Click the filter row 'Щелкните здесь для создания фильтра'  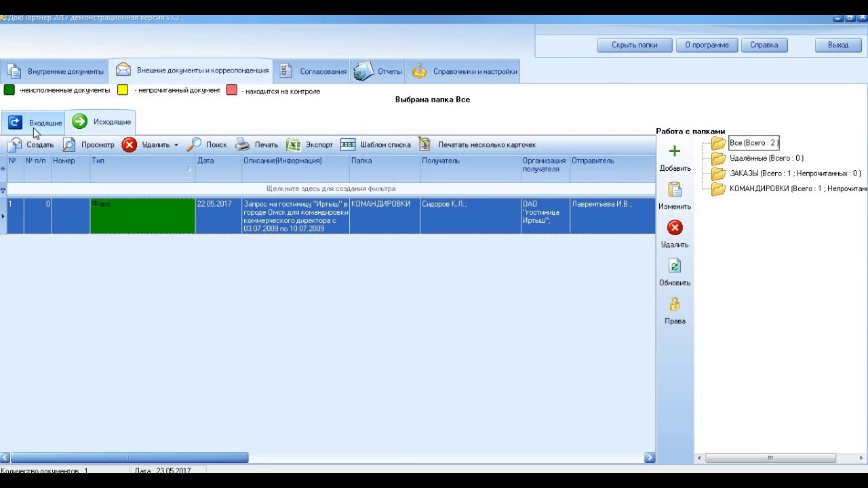pos(331,189)
